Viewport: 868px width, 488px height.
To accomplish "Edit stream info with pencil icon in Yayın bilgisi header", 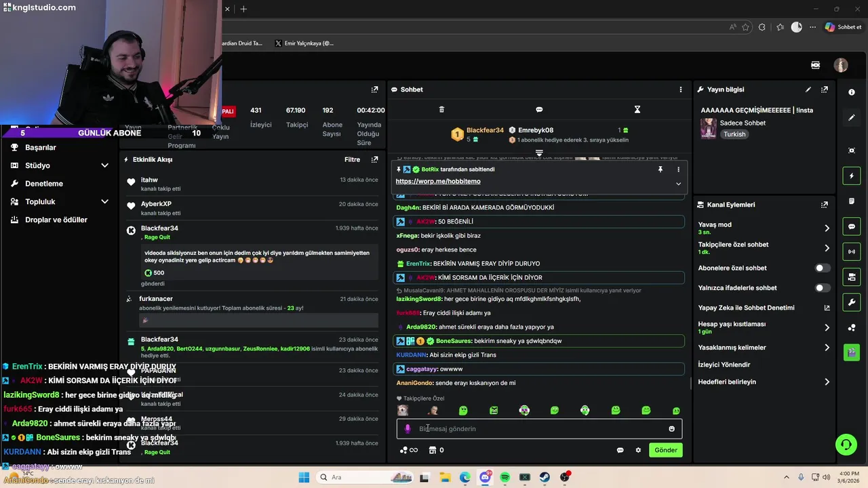I will coord(808,89).
